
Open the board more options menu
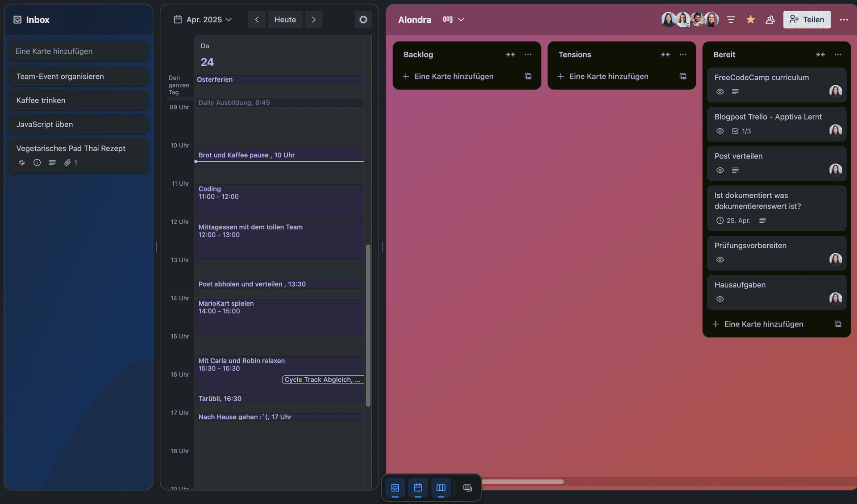(844, 20)
